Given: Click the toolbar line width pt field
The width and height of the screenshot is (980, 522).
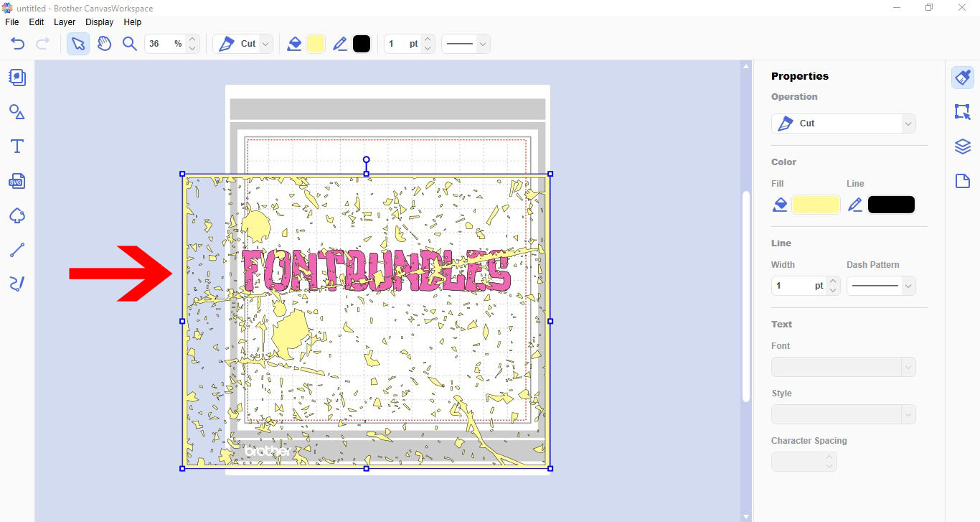Looking at the screenshot, I should pos(402,44).
